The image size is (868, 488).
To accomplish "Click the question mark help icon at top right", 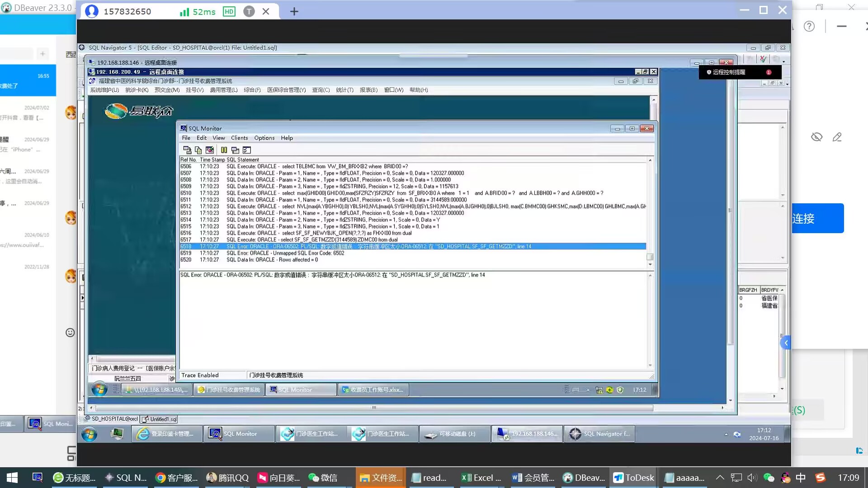I will (809, 27).
